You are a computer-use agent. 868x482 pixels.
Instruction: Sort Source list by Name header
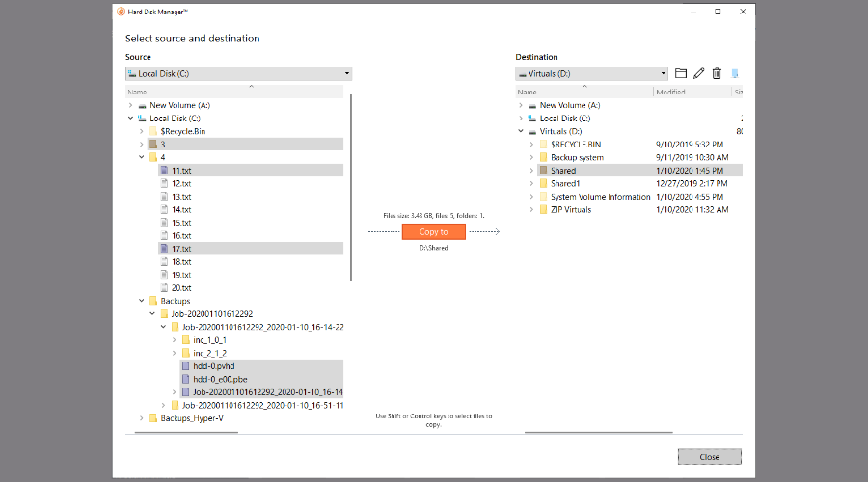tap(234, 92)
